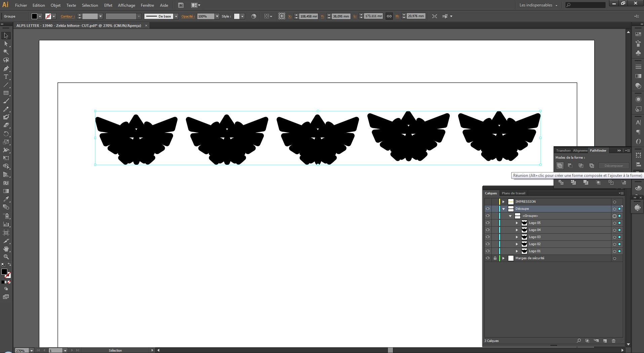Click the search icon in Calques panel

(x=579, y=341)
